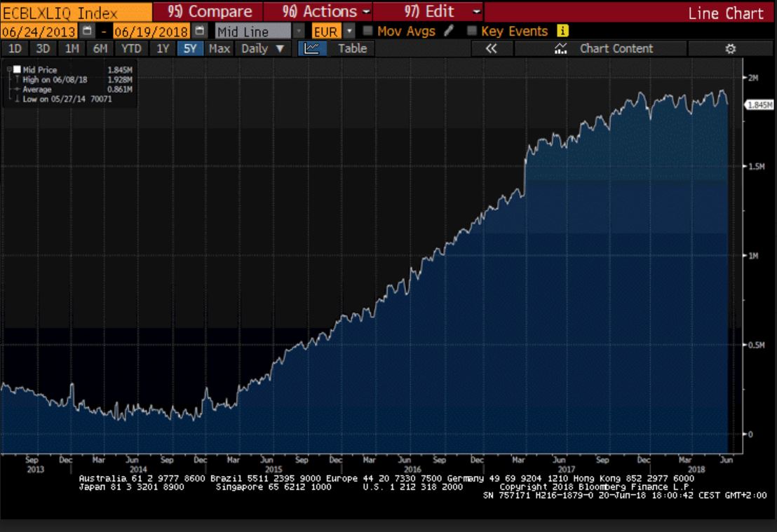Select the Max time range tab
The image size is (777, 532).
219,48
